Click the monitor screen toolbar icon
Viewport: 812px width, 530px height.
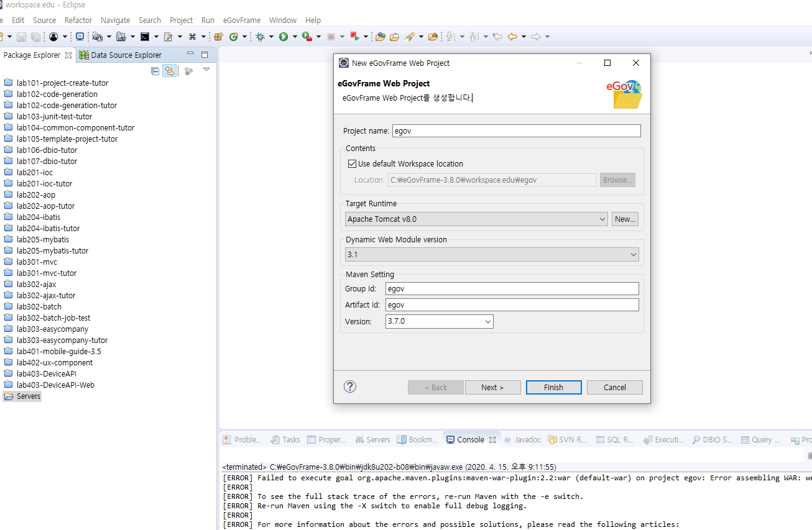(80, 37)
